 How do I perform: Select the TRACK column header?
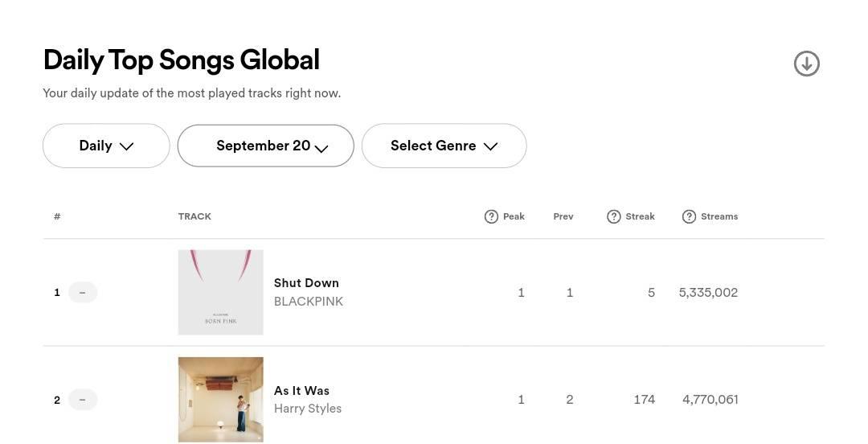click(194, 216)
